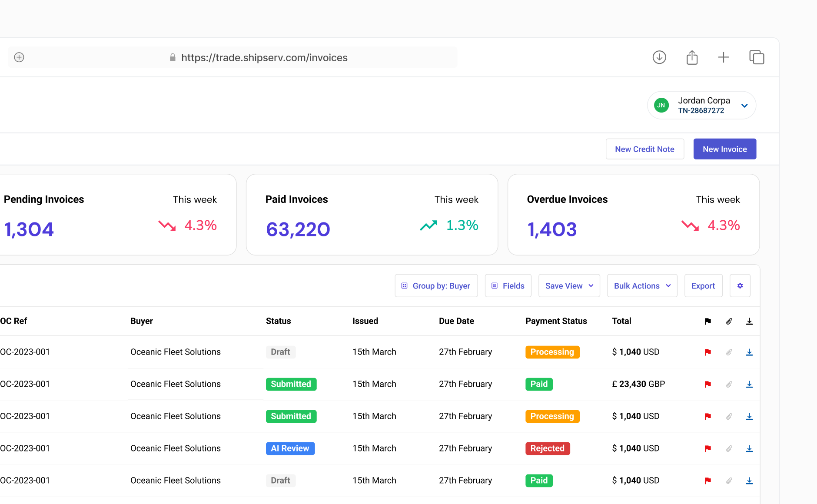Click the Export button
The height and width of the screenshot is (504, 817).
point(703,285)
